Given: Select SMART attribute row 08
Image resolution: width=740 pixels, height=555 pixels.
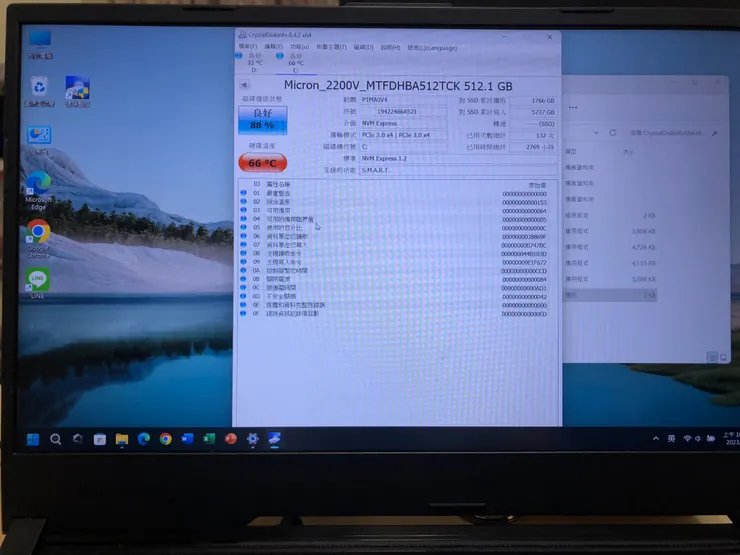Looking at the screenshot, I should click(395, 253).
